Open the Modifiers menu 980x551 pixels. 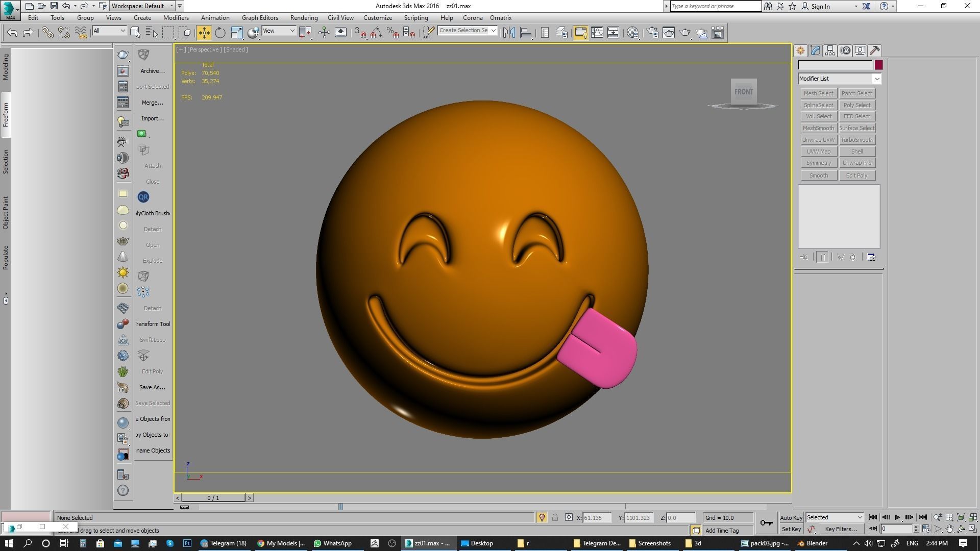pyautogui.click(x=176, y=17)
